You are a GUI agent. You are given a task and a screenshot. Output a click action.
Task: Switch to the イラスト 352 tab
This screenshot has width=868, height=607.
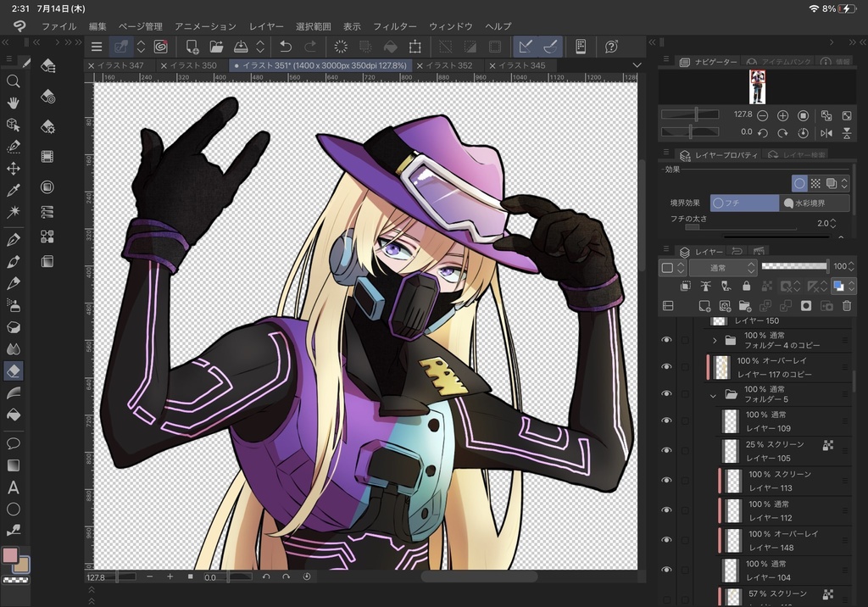(x=449, y=65)
